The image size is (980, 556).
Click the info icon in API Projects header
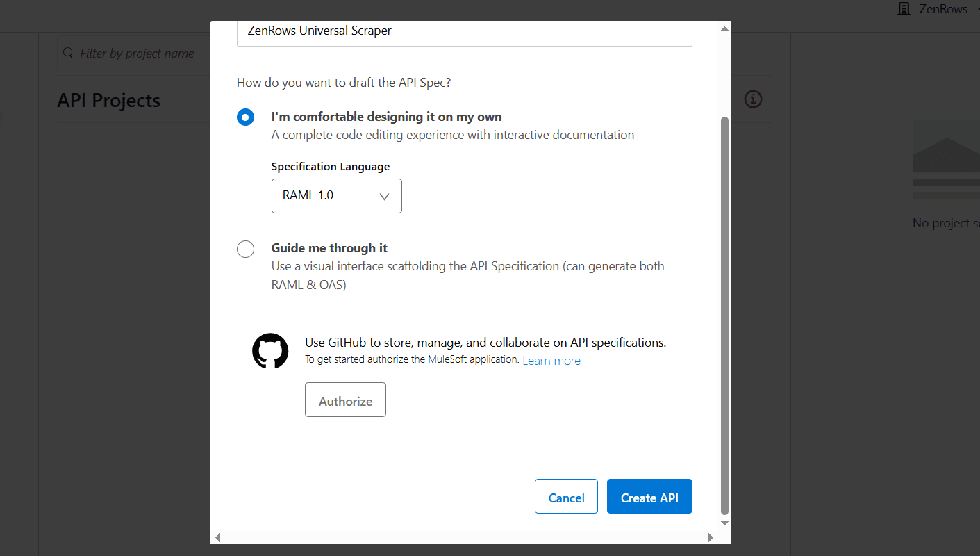pos(753,99)
